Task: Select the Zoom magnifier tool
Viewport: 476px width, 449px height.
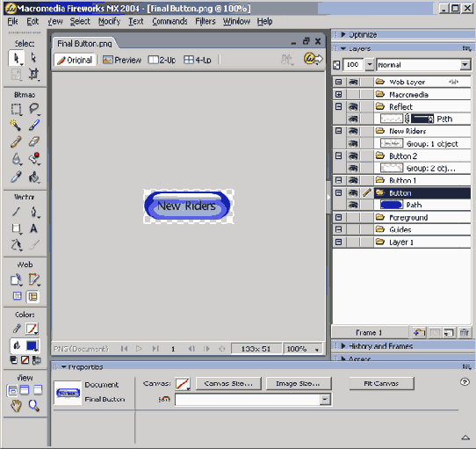Action: [x=33, y=405]
